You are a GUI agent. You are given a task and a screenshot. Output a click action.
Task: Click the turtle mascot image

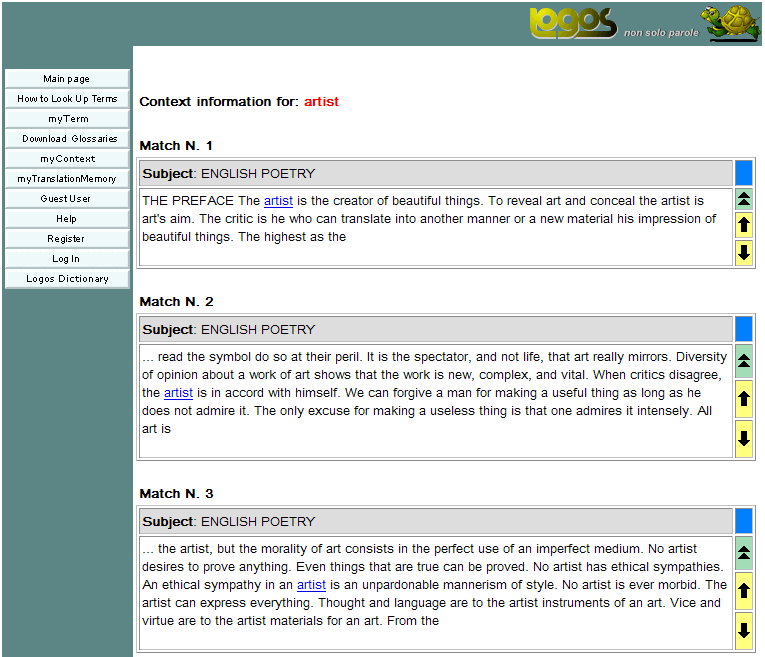pos(730,23)
